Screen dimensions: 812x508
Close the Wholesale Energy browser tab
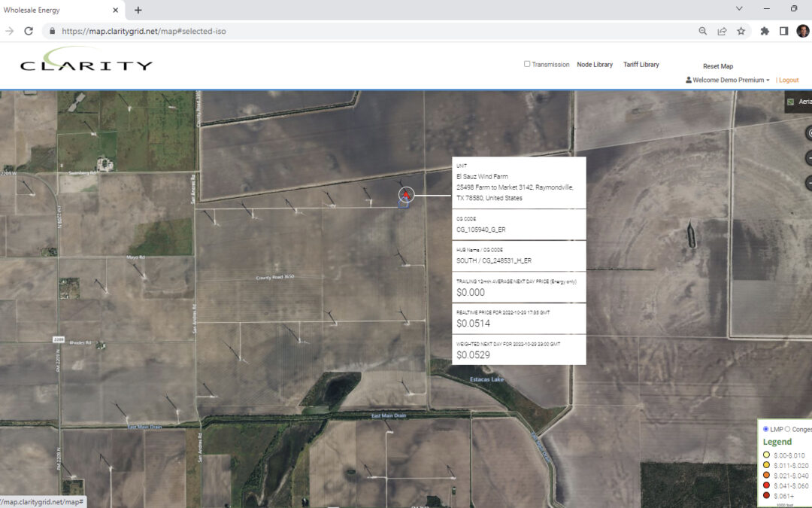(x=116, y=10)
